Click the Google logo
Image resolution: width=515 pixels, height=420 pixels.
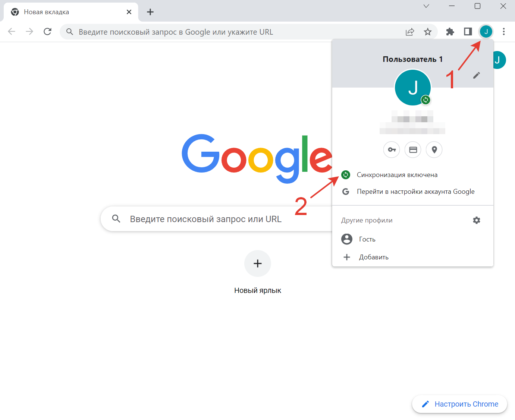(x=257, y=159)
